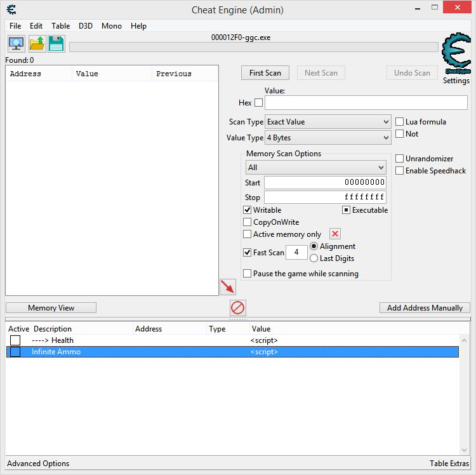Screen dimensions: 476x475
Task: Click the scan progress bar
Action: pos(254,47)
